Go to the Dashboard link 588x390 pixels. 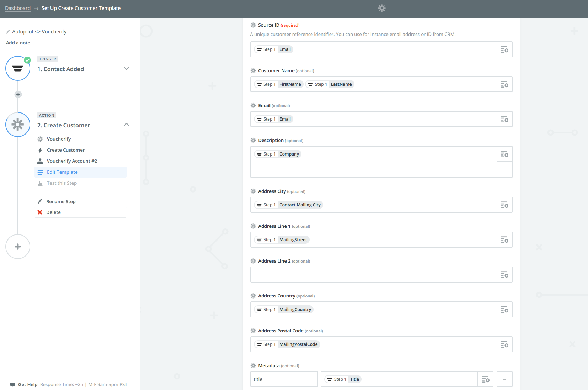[18, 8]
